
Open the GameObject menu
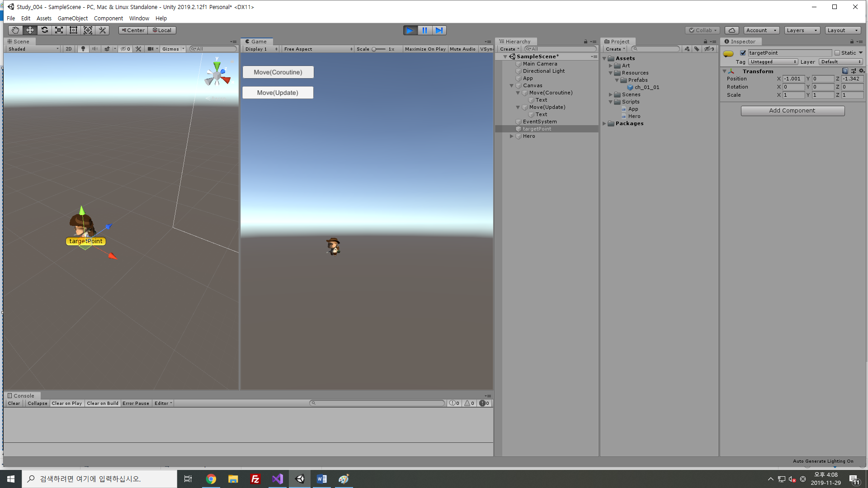click(x=72, y=19)
